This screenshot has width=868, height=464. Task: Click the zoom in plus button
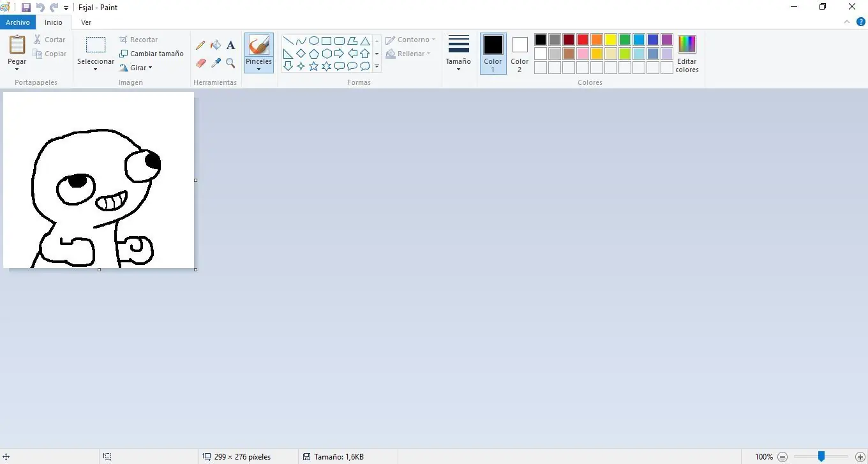(x=860, y=457)
